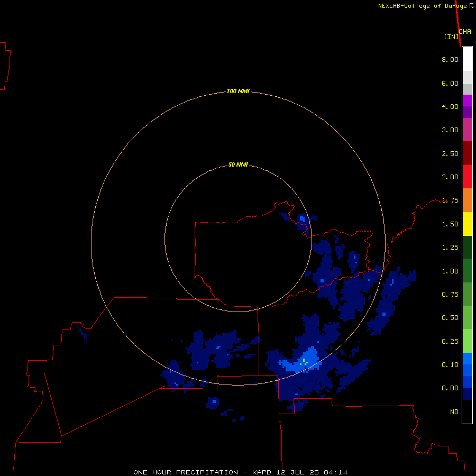
Task: Click the OHA product label above the legend
Action: click(x=465, y=31)
